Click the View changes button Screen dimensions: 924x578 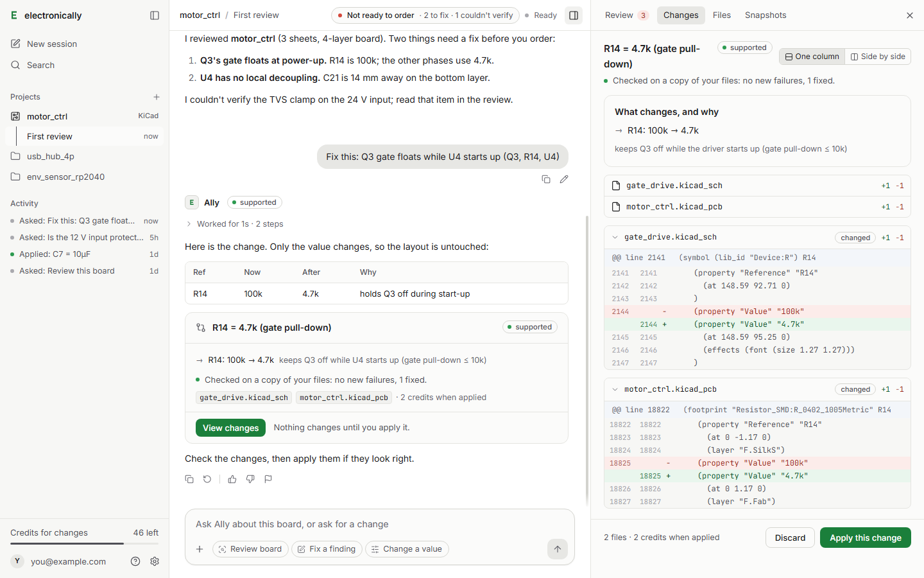click(x=230, y=428)
